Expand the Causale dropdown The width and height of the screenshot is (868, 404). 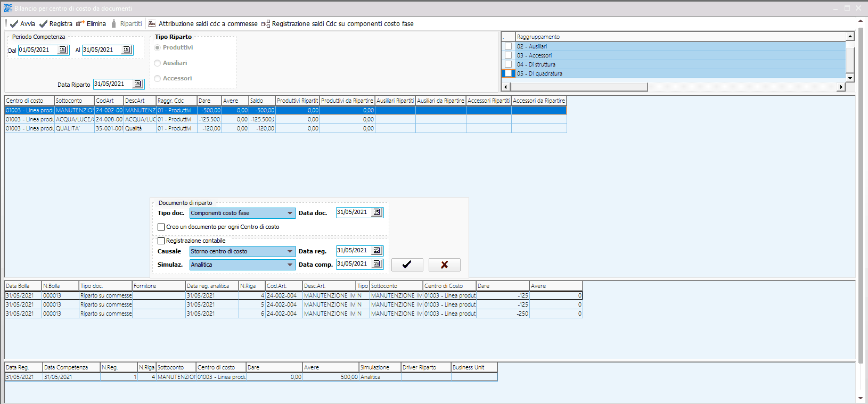[290, 251]
